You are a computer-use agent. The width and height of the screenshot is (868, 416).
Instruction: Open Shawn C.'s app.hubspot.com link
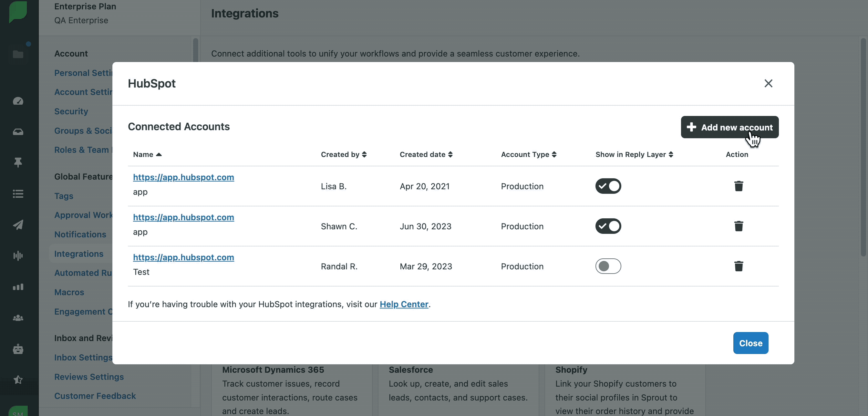pyautogui.click(x=183, y=217)
